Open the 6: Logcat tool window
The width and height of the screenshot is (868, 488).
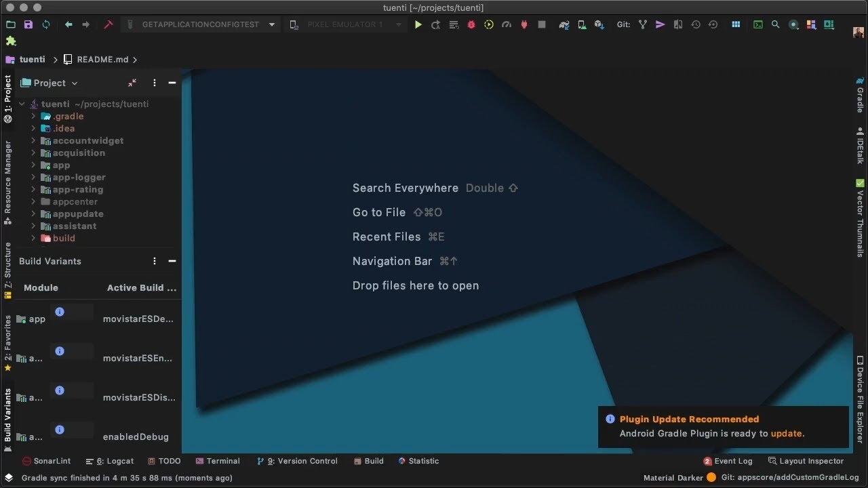pyautogui.click(x=110, y=461)
